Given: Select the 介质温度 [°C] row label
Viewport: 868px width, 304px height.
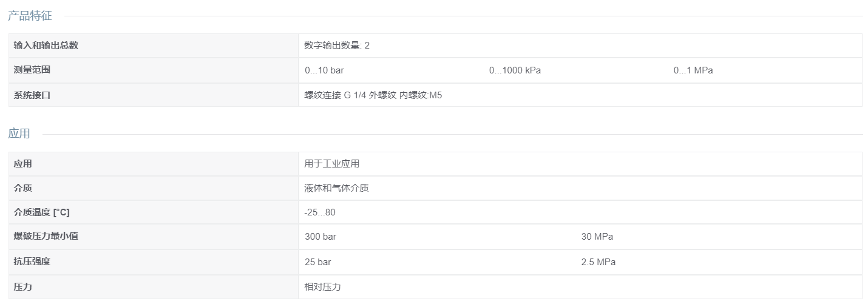Looking at the screenshot, I should point(42,212).
